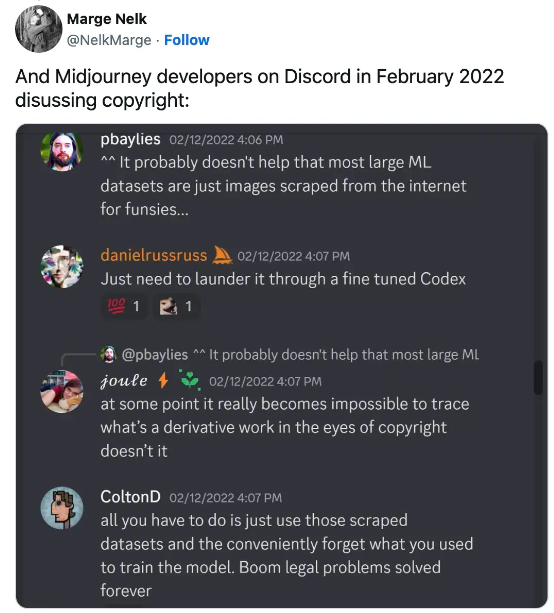Open ColtonD's profile avatar
The height and width of the screenshot is (613, 554).
pyautogui.click(x=62, y=508)
